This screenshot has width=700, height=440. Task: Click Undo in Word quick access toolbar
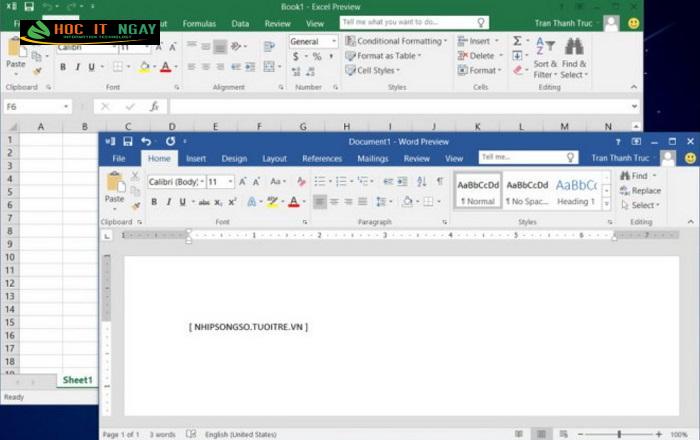tap(146, 141)
